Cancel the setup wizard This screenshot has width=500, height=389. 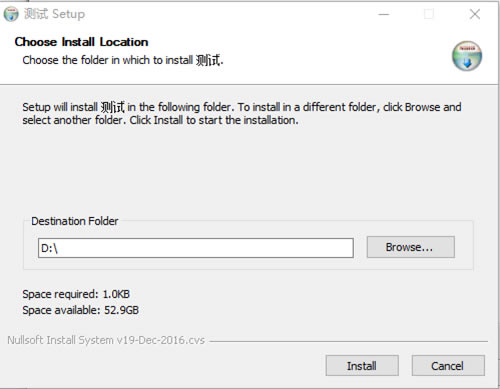(448, 366)
